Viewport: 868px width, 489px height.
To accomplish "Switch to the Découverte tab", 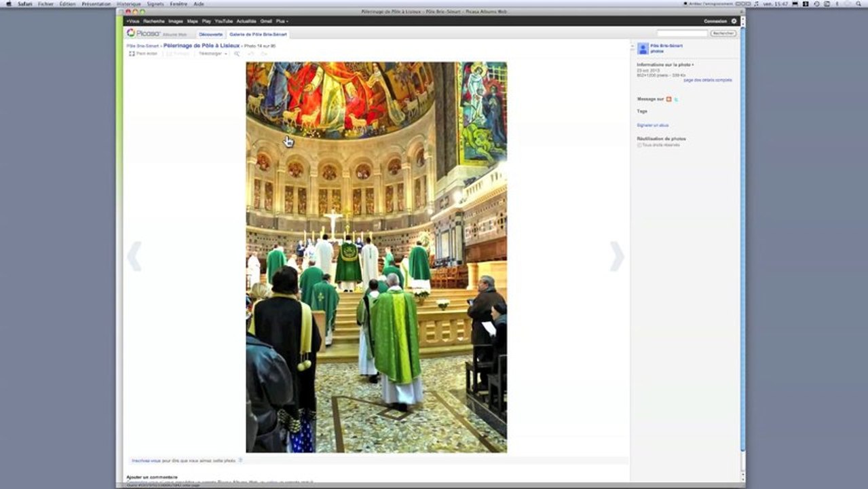I will click(x=210, y=34).
